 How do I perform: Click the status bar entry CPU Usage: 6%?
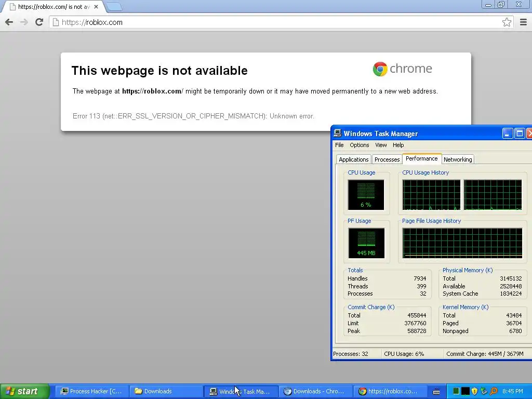point(404,354)
